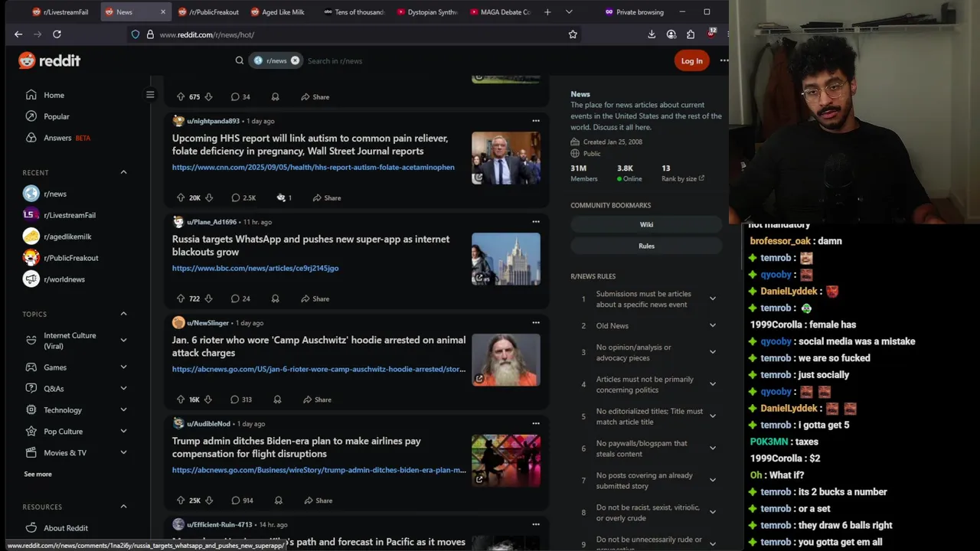Open the browser tab list dropdown

click(x=569, y=12)
